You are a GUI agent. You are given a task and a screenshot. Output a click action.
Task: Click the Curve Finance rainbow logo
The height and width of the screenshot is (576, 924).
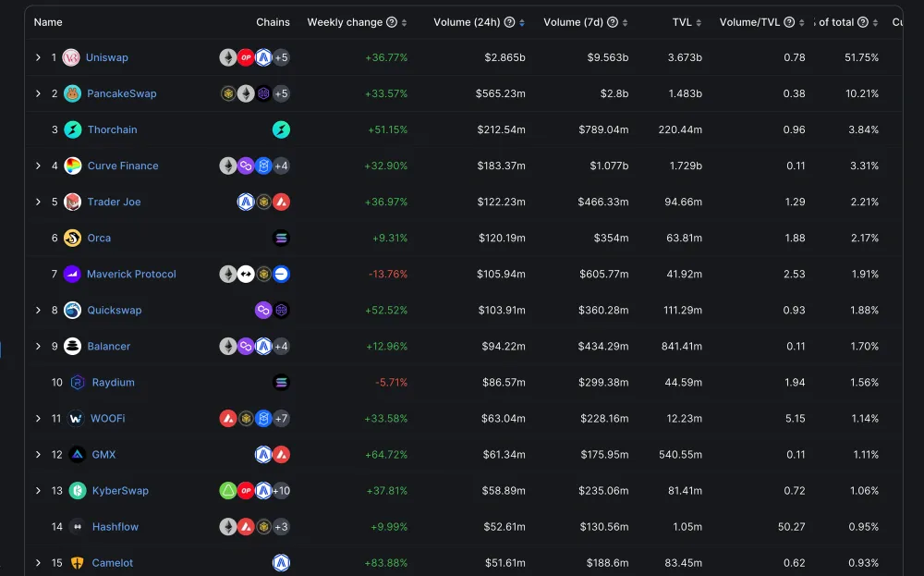[72, 166]
